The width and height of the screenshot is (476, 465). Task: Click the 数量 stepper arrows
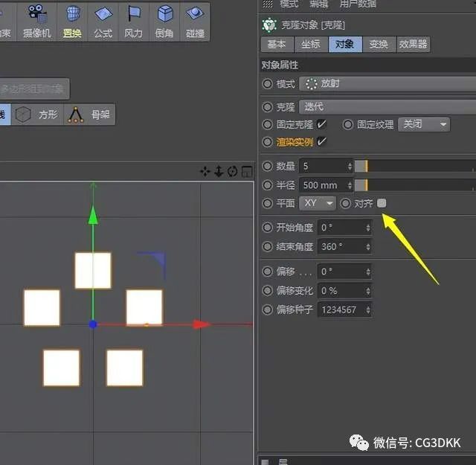pos(350,166)
